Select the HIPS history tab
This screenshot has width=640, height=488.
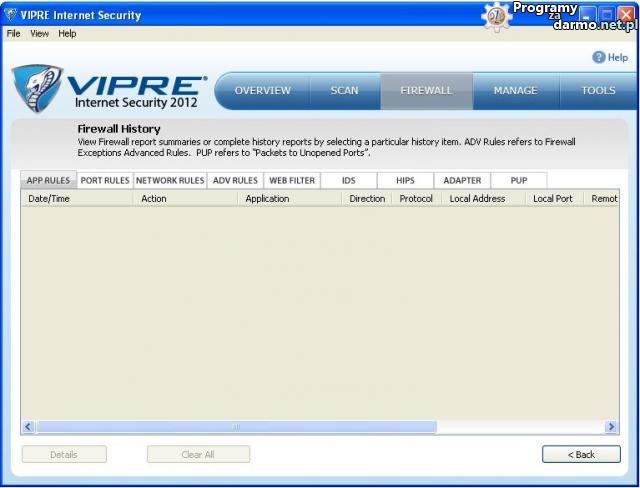(405, 181)
